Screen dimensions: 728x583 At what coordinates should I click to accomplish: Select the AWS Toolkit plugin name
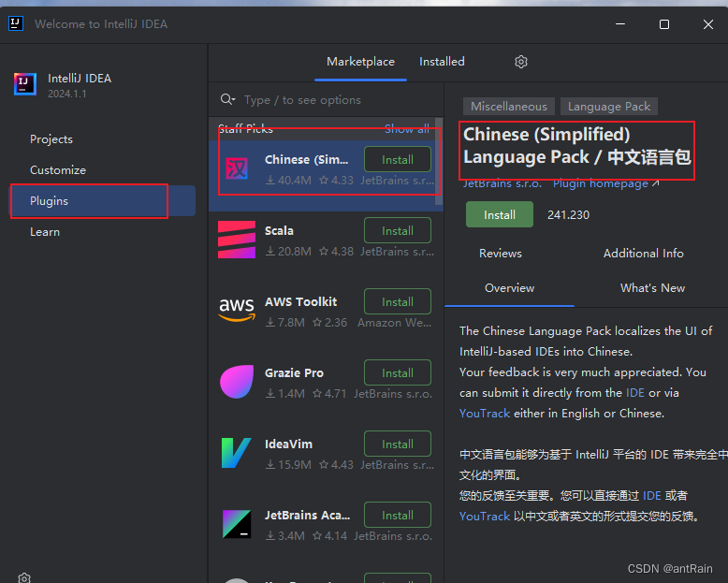(301, 301)
